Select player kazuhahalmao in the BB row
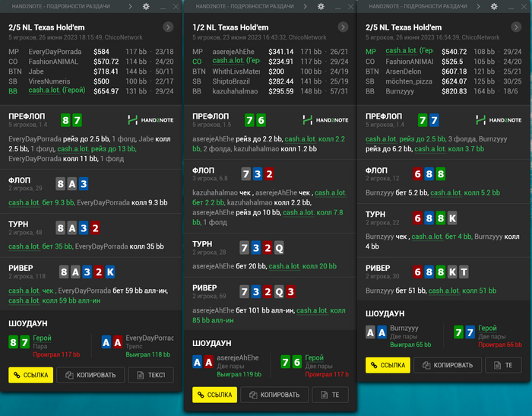The image size is (532, 416). pos(235,91)
